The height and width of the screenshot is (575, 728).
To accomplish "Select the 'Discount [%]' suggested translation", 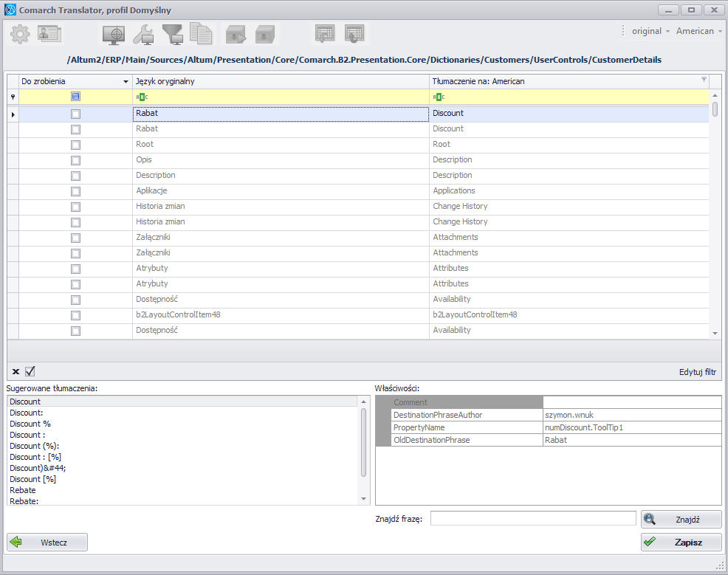I will (x=33, y=479).
